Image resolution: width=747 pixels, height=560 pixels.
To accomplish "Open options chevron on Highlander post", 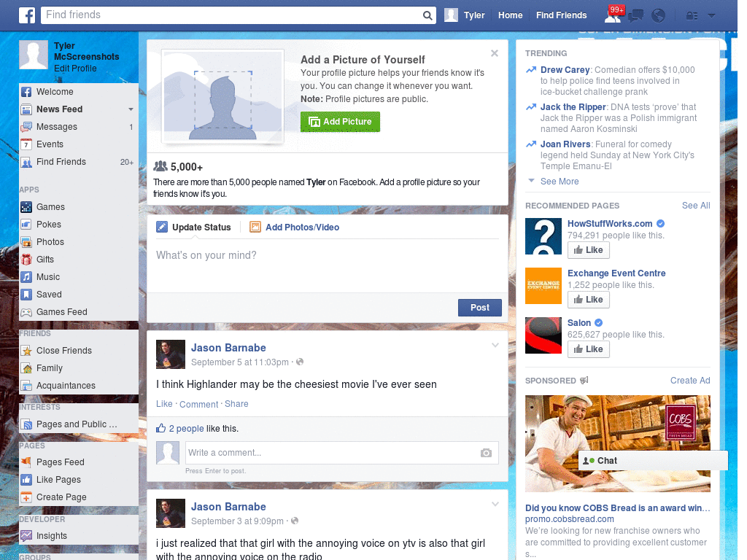I will (495, 345).
